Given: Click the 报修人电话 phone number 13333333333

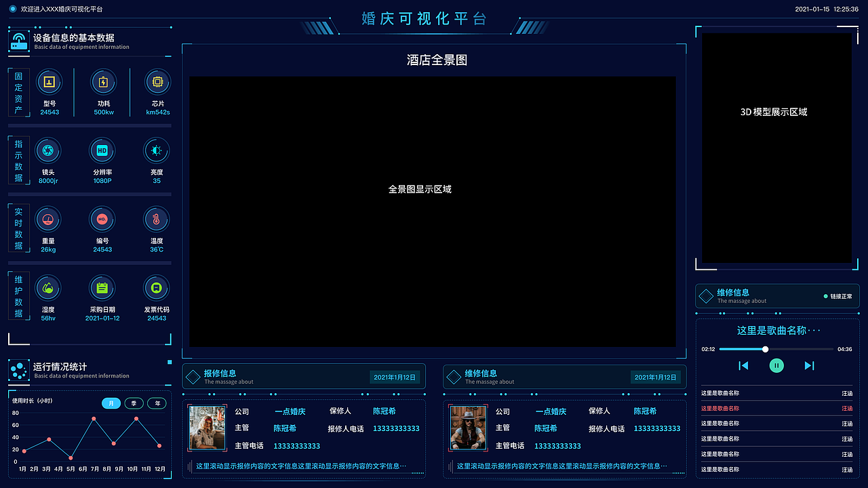Looking at the screenshot, I should click(x=396, y=428).
